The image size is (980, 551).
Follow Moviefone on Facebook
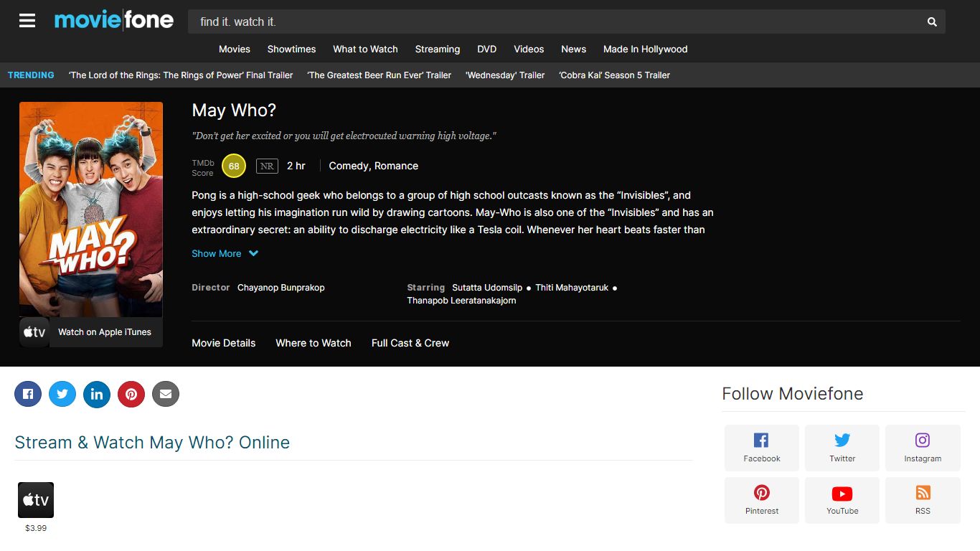pos(762,448)
